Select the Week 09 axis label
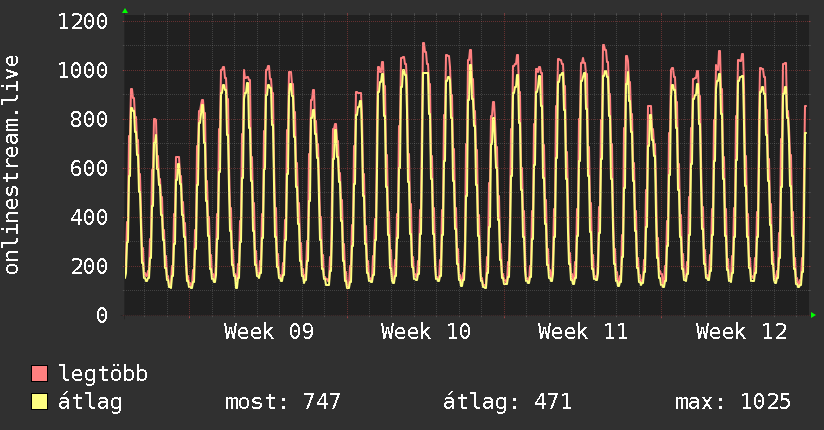 tap(269, 331)
